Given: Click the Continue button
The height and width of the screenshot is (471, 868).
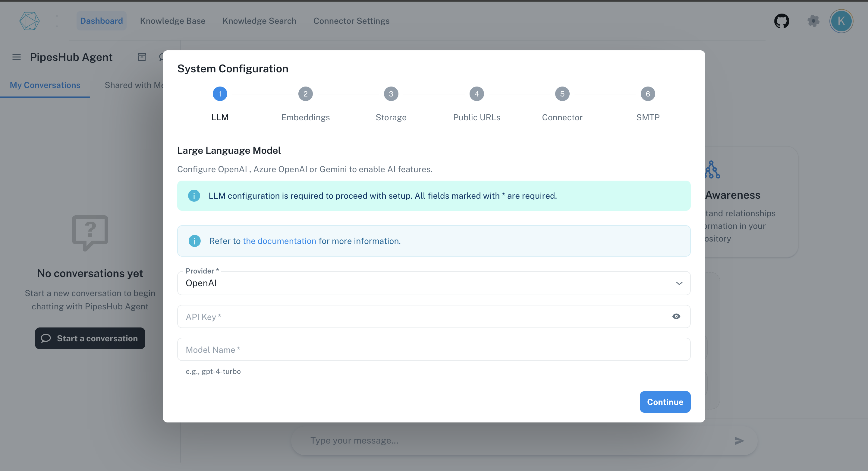Looking at the screenshot, I should pos(665,402).
